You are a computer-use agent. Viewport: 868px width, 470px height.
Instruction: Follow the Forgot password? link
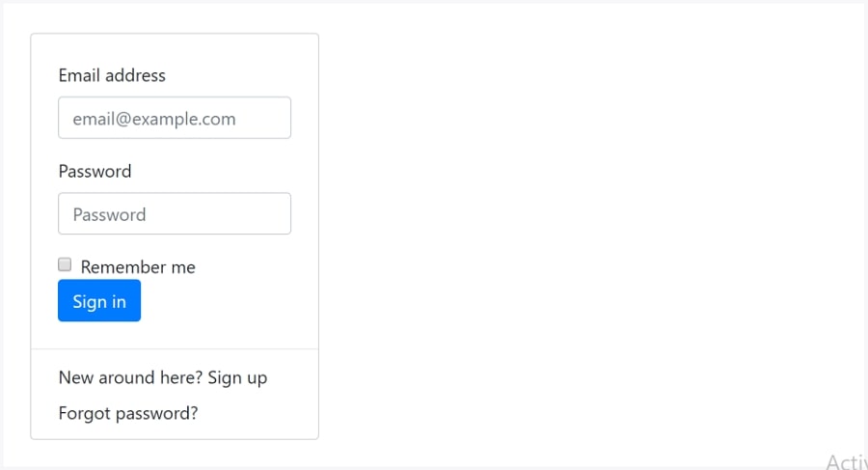tap(128, 414)
